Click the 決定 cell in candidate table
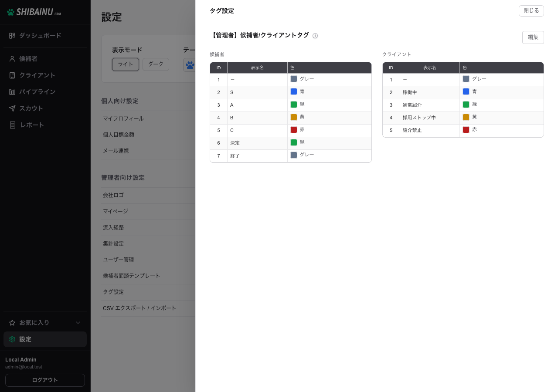 click(257, 143)
